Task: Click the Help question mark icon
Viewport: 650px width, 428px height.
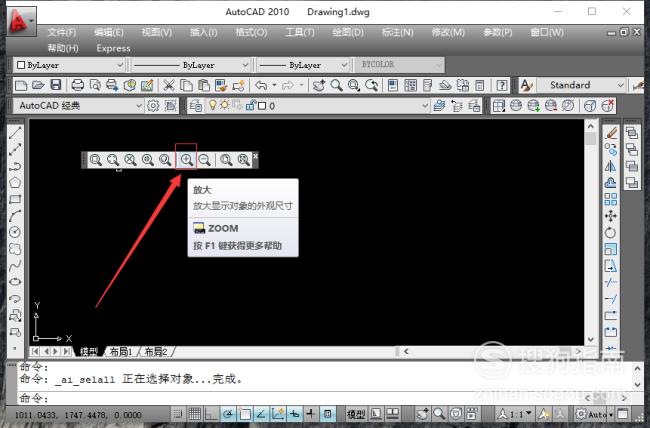Action: tap(502, 85)
